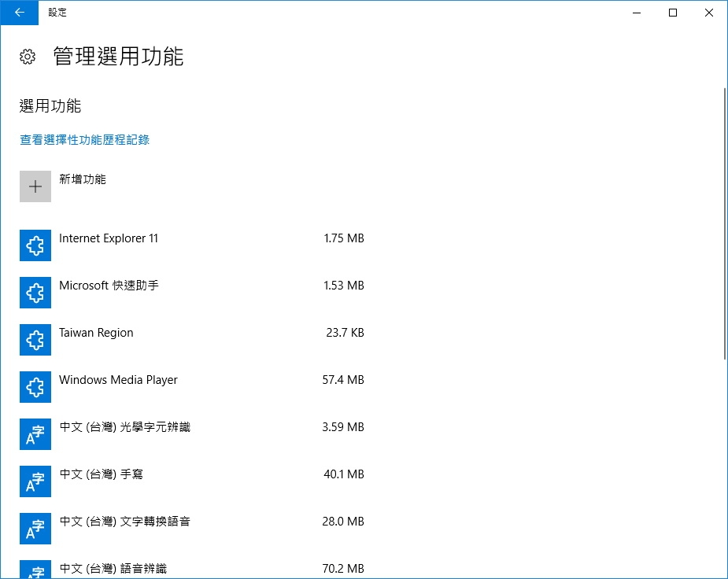Image resolution: width=728 pixels, height=579 pixels.
Task: Open 查看選擇性功能歷程記錄 link
Action: click(x=84, y=140)
